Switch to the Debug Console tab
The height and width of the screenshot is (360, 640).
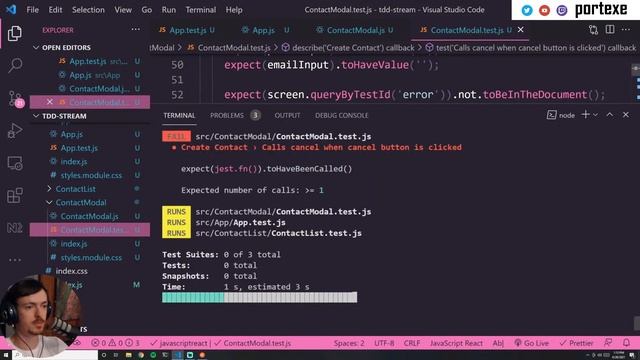tap(342, 116)
